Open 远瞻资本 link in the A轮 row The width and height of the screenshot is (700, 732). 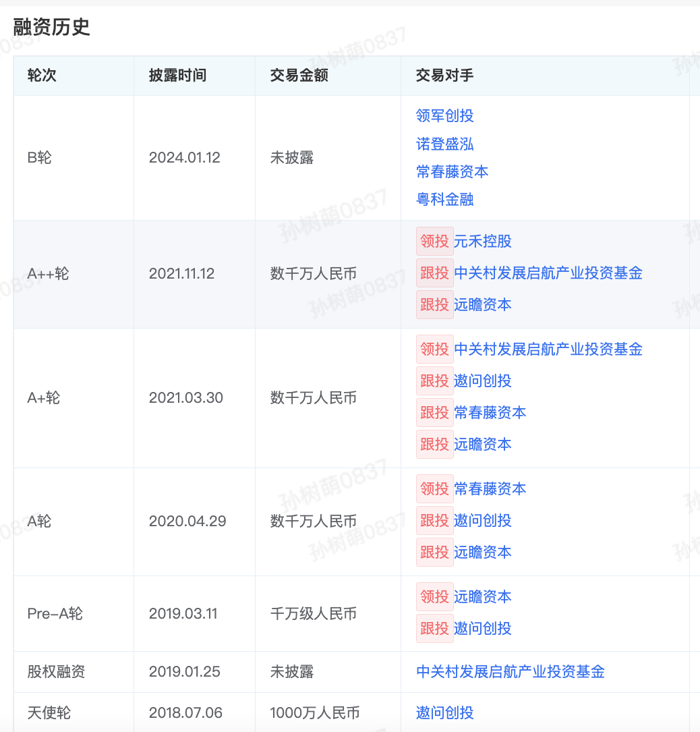(x=483, y=553)
